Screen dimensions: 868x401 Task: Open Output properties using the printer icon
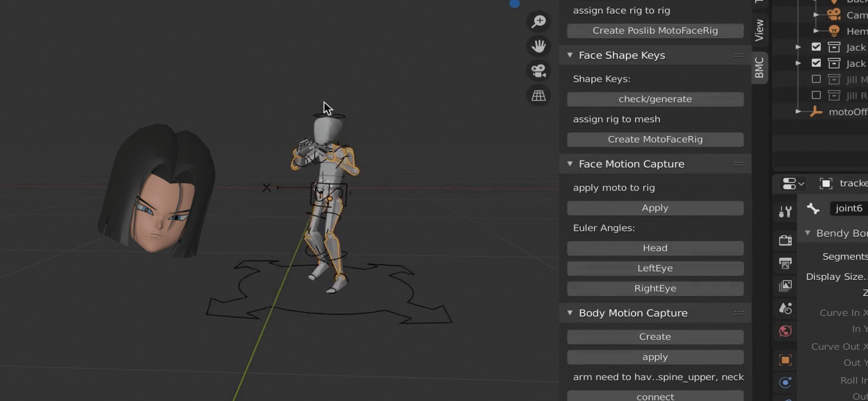pyautogui.click(x=785, y=262)
